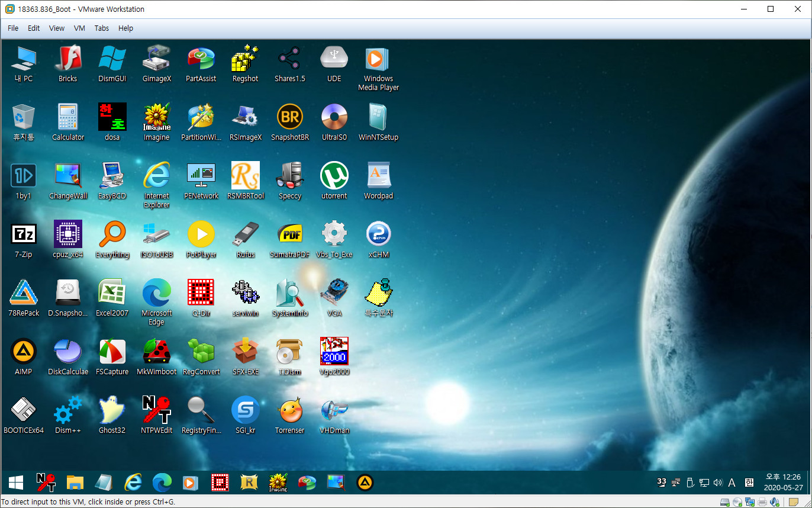Viewport: 812px width, 508px height.
Task: Select the PotPlayer desktop icon
Action: (x=201, y=240)
